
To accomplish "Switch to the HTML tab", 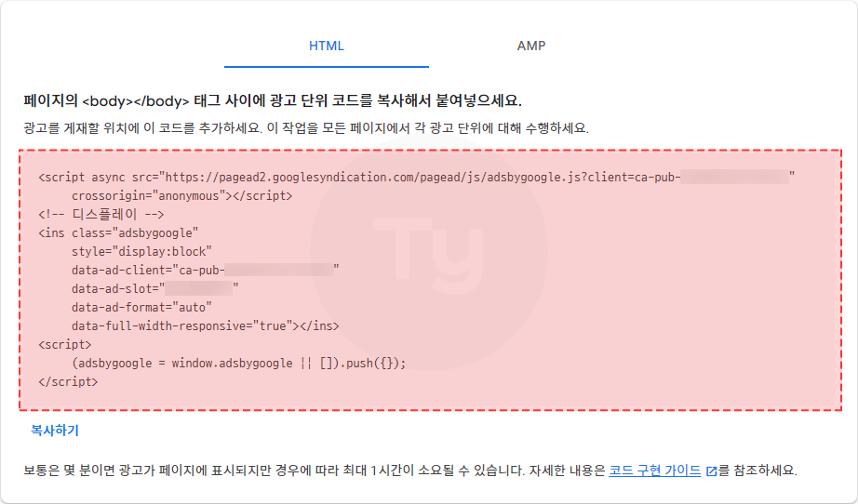I will (326, 46).
